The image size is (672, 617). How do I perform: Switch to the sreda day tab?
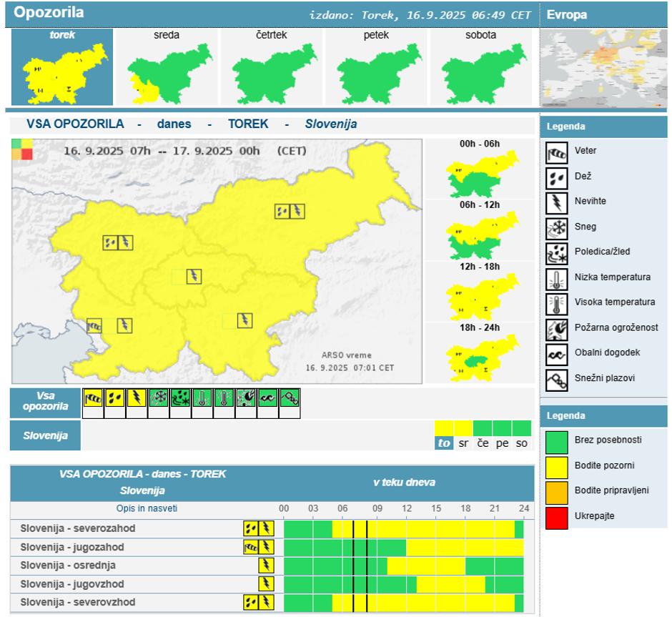(x=166, y=68)
